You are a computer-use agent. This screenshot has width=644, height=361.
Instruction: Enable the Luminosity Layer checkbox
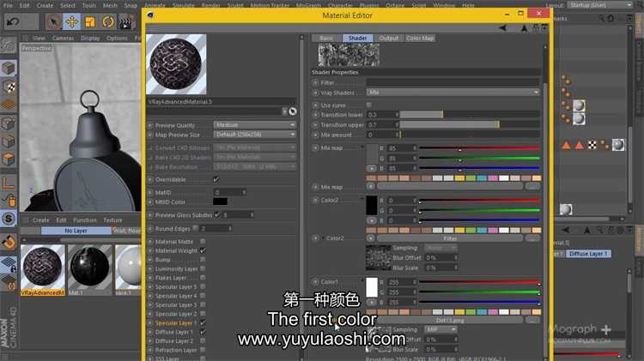(203, 268)
